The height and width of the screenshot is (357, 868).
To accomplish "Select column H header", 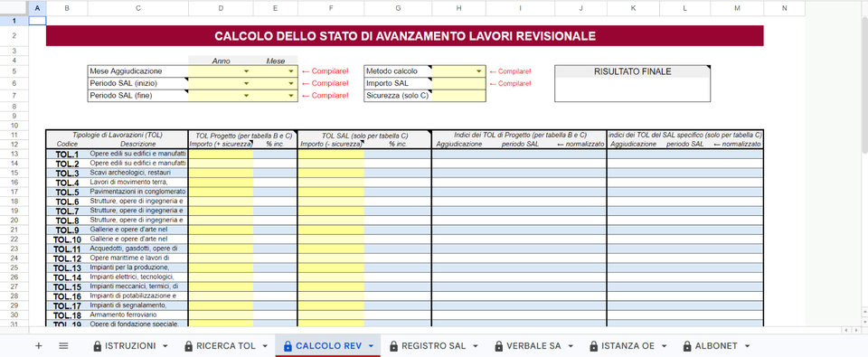I will tap(459, 8).
